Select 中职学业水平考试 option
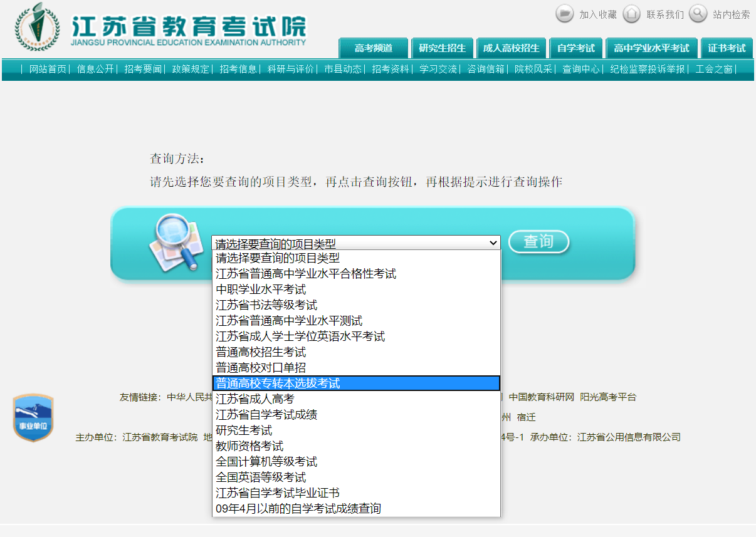756x537 pixels. coord(356,289)
